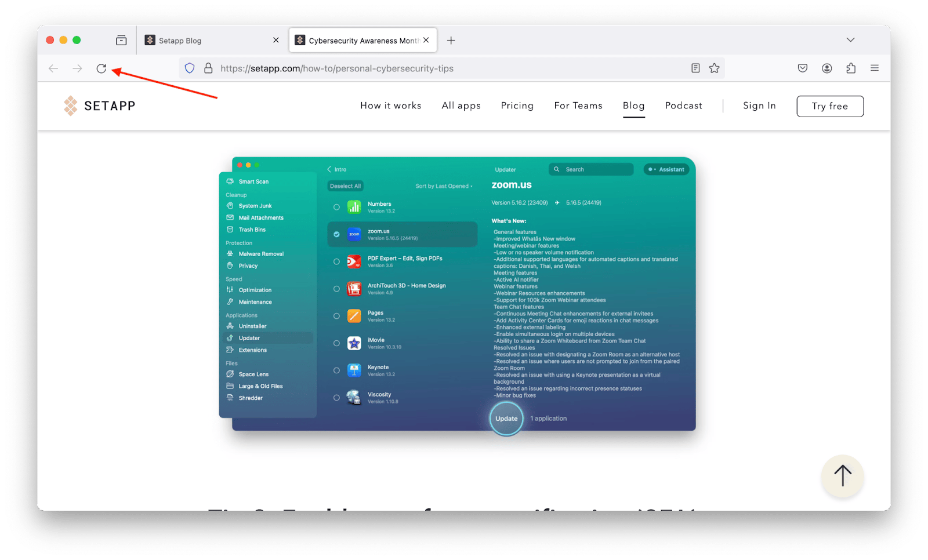Open the Pocket save icon
This screenshot has width=928, height=560.
(803, 68)
